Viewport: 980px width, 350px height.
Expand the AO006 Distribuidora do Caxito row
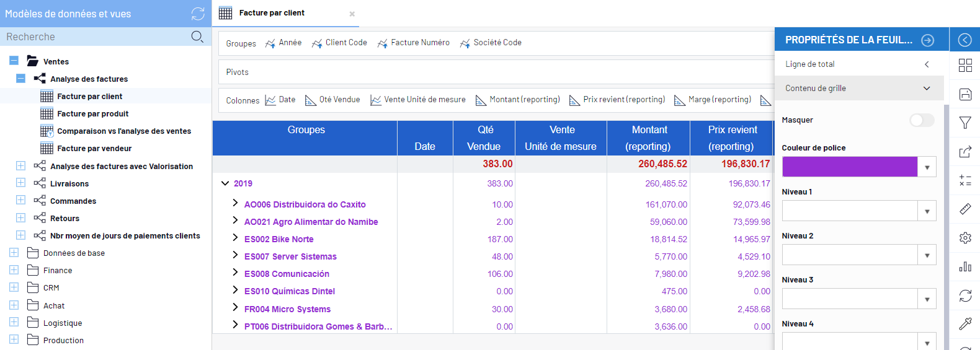[235, 203]
